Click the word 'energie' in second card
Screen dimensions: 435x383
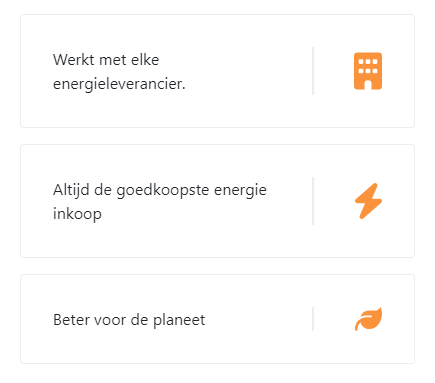pos(240,191)
